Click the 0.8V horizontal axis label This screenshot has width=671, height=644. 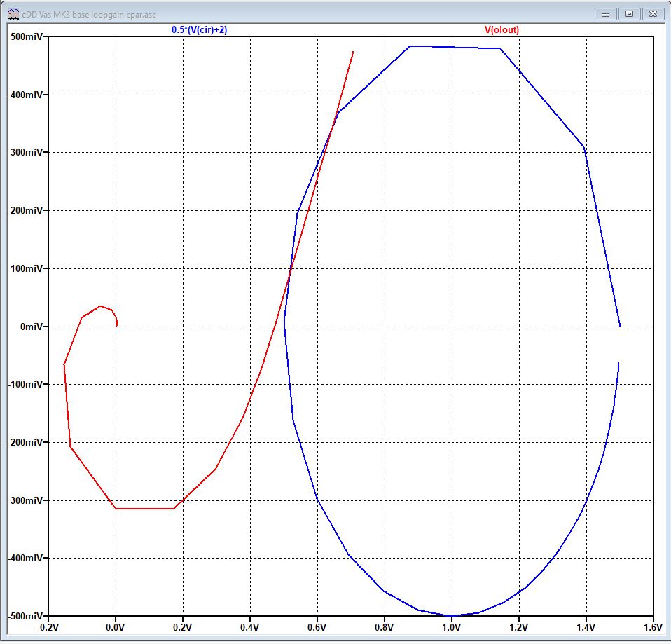click(385, 628)
